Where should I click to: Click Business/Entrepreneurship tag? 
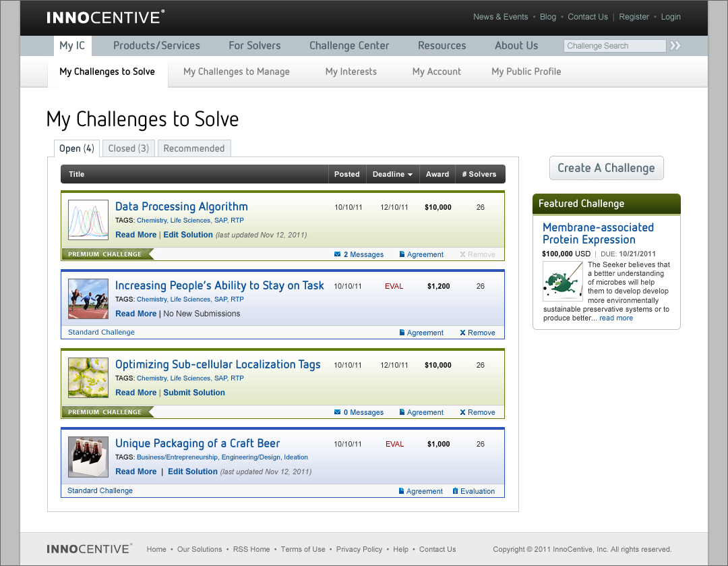[177, 457]
